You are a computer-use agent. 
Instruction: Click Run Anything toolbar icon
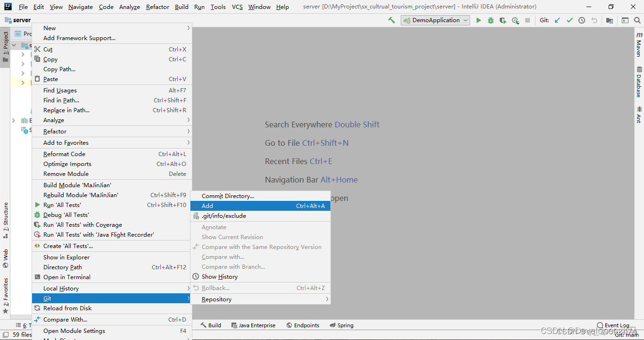coord(625,20)
